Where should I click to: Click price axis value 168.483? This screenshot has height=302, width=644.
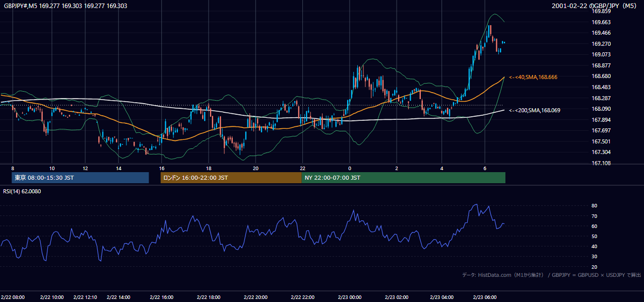click(x=601, y=87)
